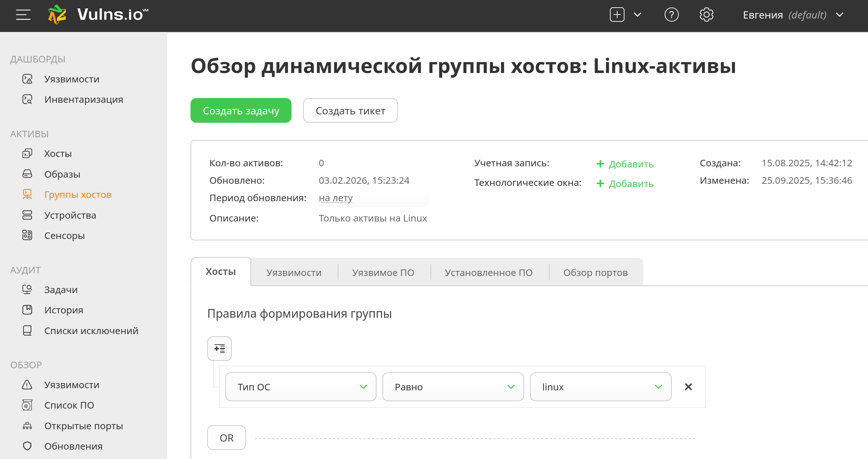
Task: Toggle the OR logic operator button
Action: click(x=226, y=438)
